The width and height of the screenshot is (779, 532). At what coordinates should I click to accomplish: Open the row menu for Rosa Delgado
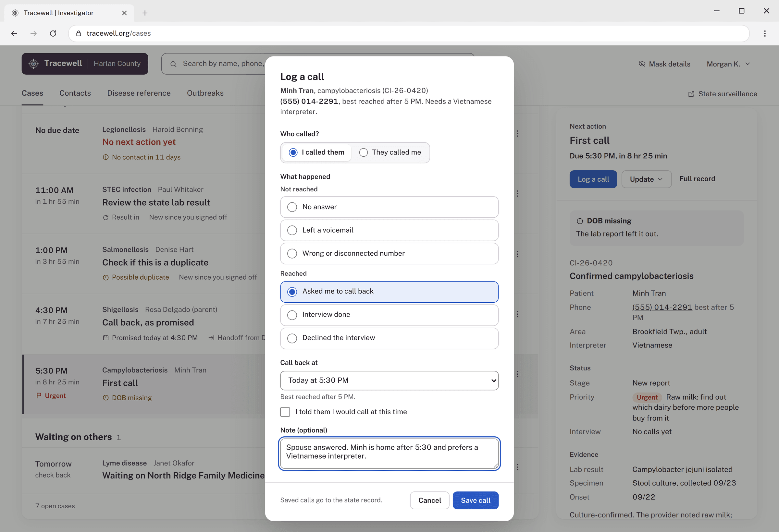click(x=517, y=314)
